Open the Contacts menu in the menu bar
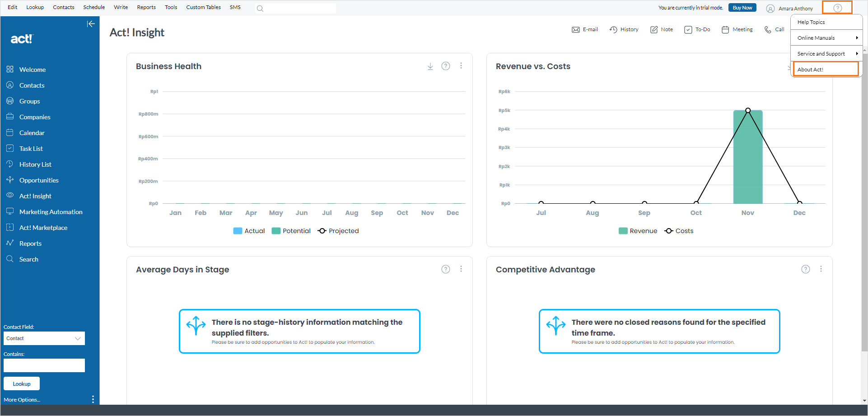868x416 pixels. tap(64, 7)
